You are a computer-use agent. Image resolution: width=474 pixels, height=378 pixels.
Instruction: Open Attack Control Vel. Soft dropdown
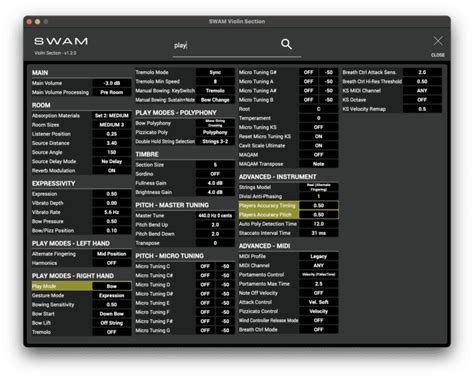tap(319, 302)
